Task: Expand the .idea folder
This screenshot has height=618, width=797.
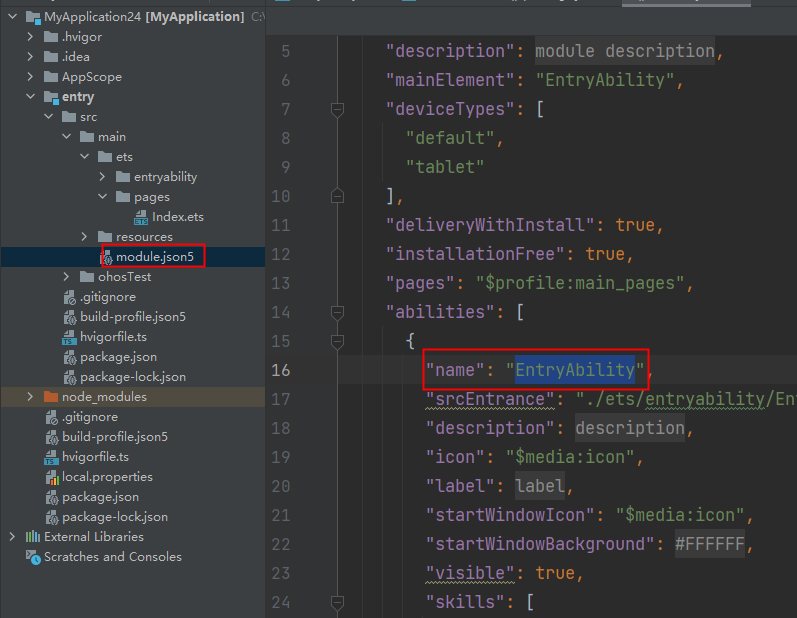Action: [30, 56]
